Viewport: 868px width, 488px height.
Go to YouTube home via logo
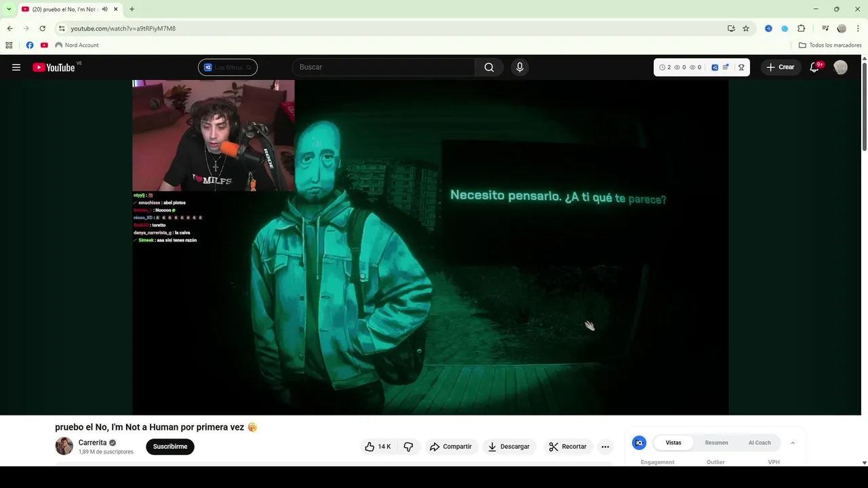coord(54,67)
